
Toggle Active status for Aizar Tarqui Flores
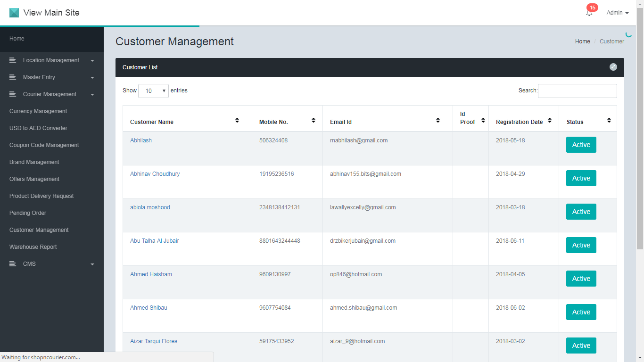coord(581,346)
